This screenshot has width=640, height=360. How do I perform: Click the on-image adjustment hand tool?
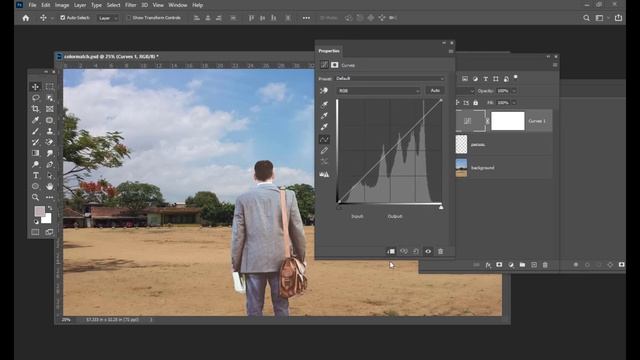pos(324,91)
